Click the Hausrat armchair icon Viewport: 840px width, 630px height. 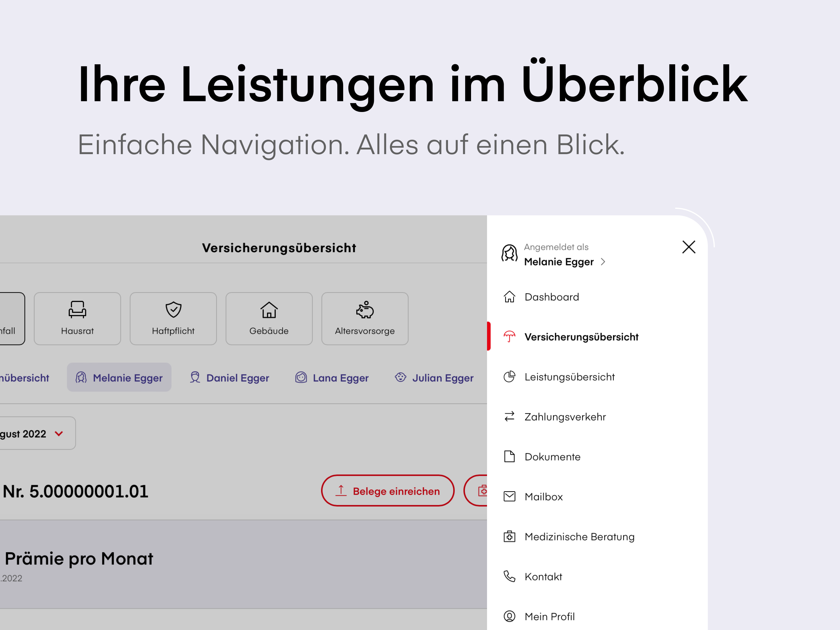[77, 309]
